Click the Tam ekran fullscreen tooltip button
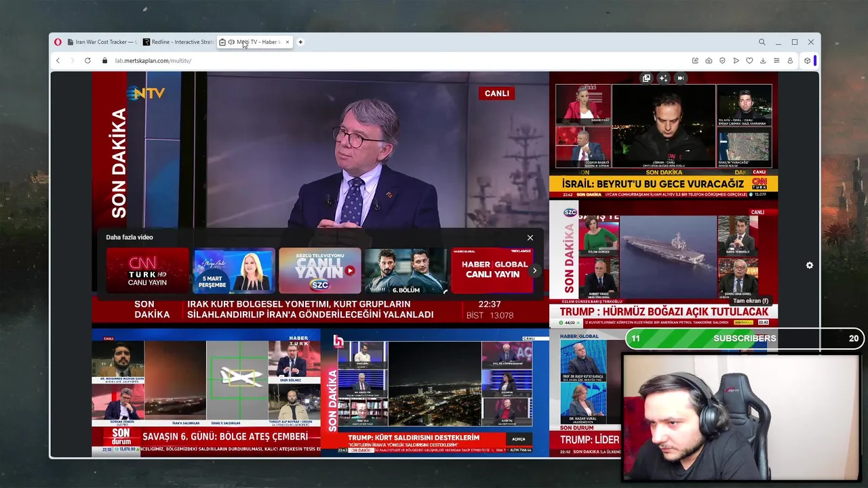Viewport: 868px width, 488px height. [x=751, y=301]
